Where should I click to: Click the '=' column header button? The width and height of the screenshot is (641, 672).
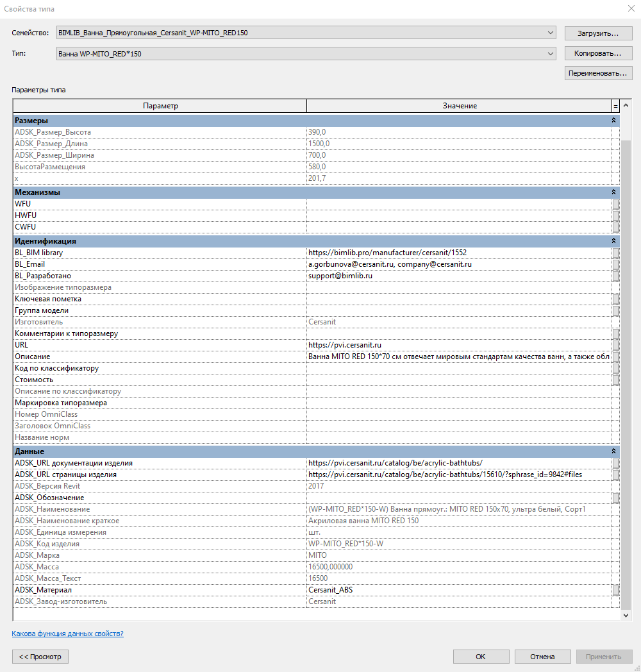click(616, 106)
